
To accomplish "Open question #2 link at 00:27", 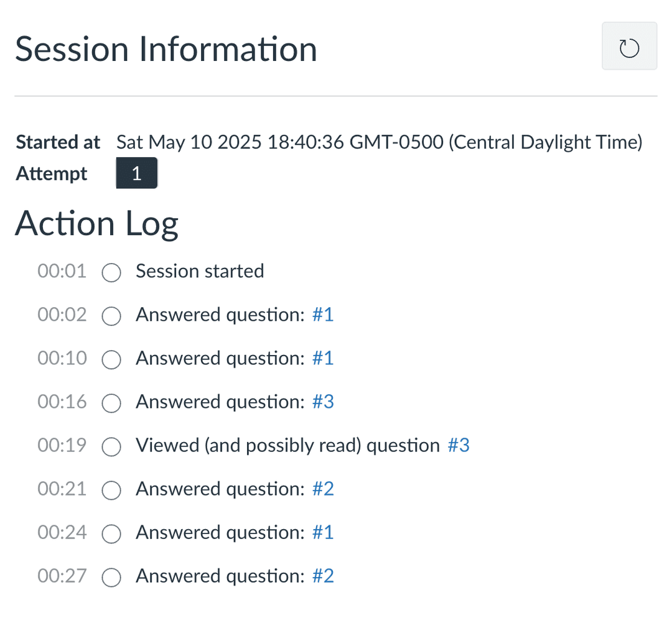I will coord(322,576).
